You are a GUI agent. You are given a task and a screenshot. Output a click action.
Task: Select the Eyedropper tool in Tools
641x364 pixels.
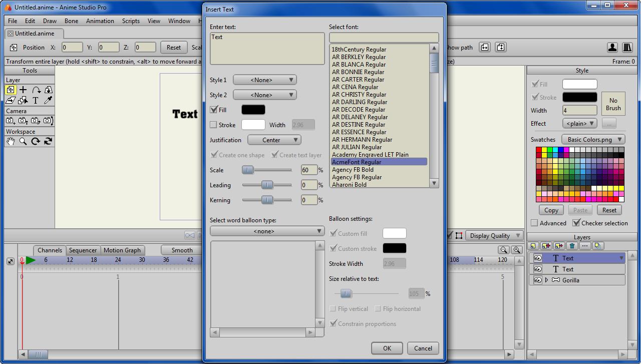point(48,100)
